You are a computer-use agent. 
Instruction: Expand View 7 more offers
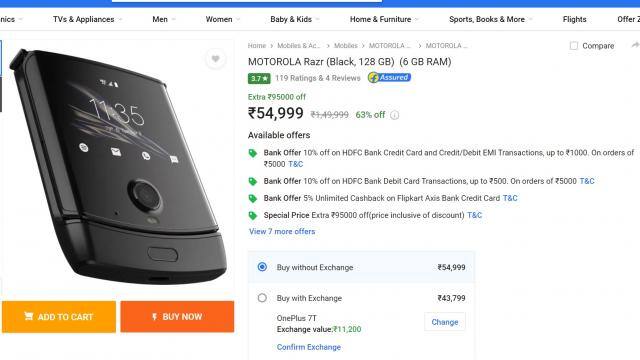[x=282, y=231]
